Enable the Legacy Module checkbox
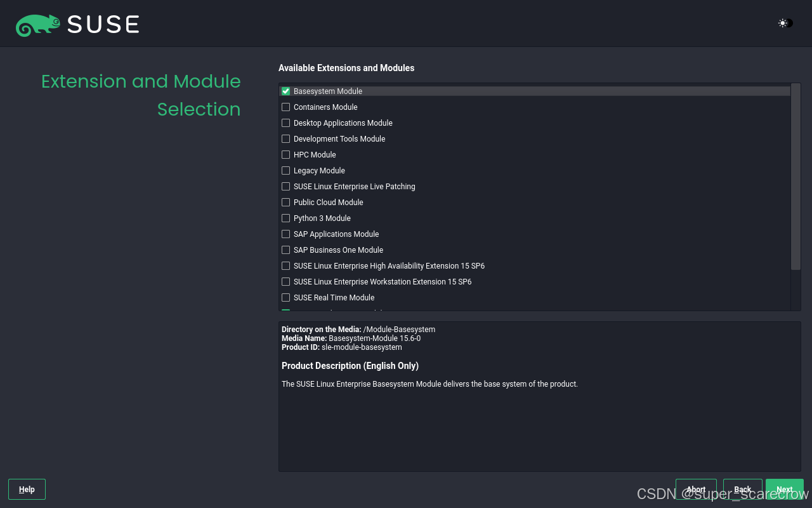 285,171
